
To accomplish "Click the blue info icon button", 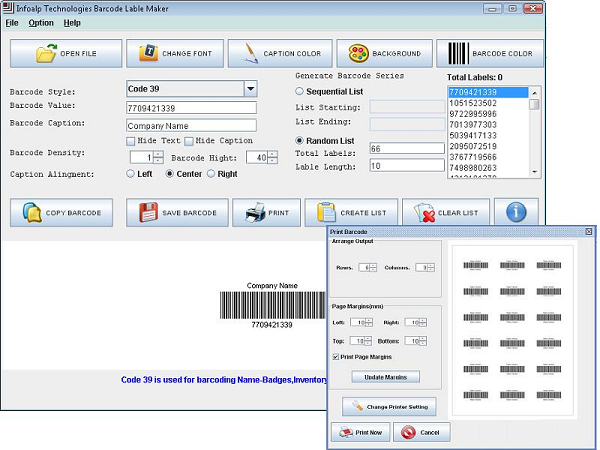I will click(516, 212).
